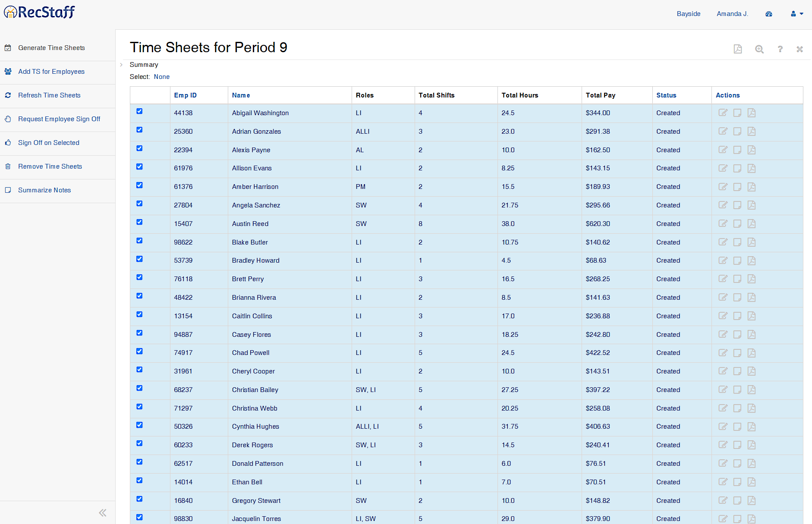The image size is (812, 524).
Task: Deselect Chad Powell's checkbox
Action: 139,351
